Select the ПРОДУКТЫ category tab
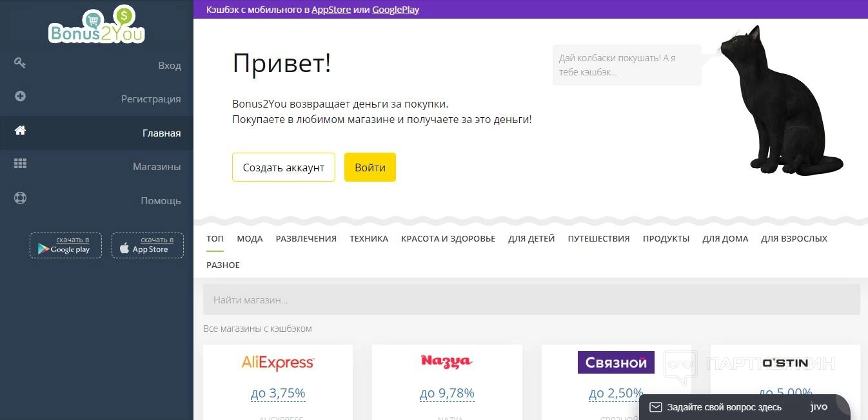The image size is (868, 420). click(x=666, y=238)
